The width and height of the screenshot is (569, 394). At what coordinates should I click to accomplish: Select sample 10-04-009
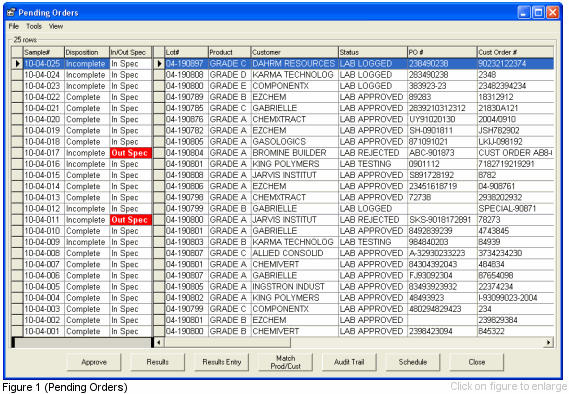tap(44, 242)
